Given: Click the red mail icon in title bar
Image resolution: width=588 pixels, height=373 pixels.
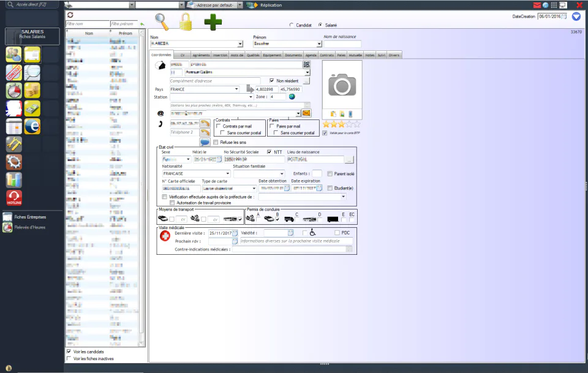Looking at the screenshot, I should (537, 6).
